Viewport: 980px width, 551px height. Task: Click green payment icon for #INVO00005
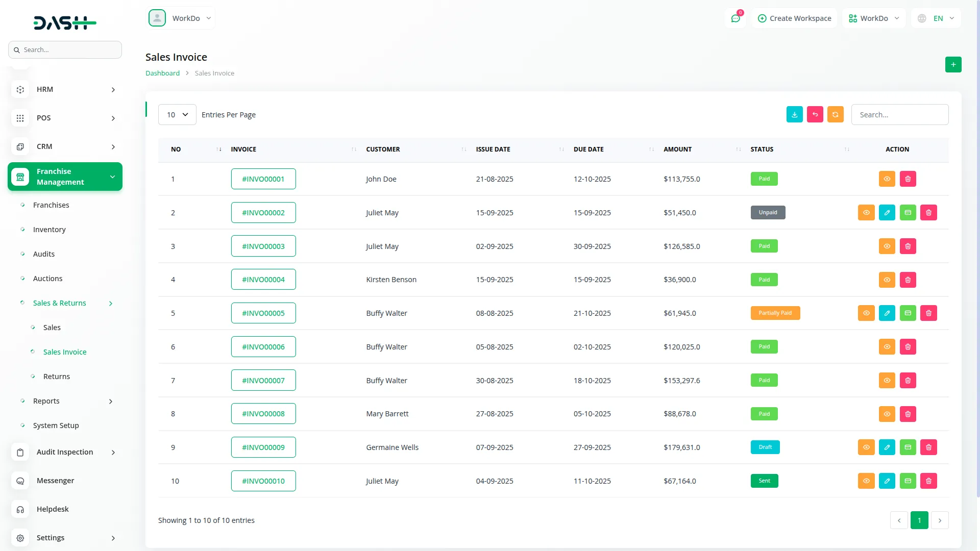tap(908, 313)
